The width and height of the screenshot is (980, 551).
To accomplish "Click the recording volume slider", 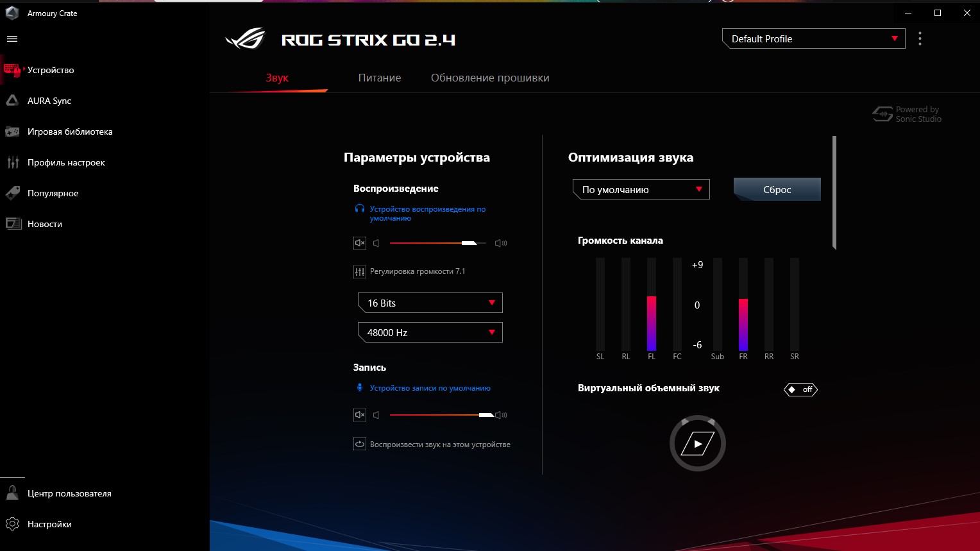I will pyautogui.click(x=442, y=415).
